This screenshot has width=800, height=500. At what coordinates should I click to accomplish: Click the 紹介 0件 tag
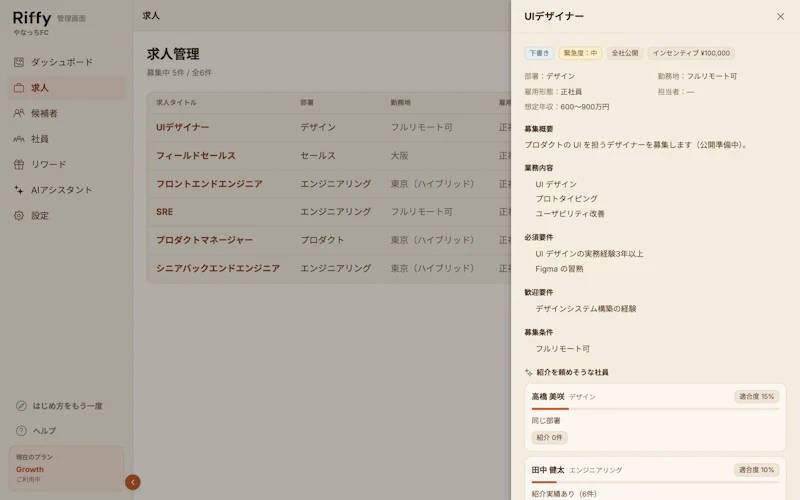(549, 437)
